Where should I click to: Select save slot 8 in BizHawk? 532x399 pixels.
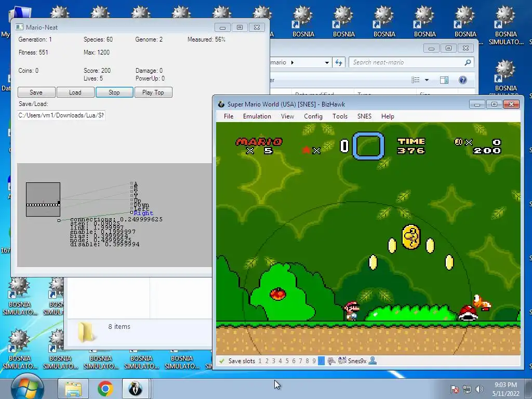tap(307, 361)
